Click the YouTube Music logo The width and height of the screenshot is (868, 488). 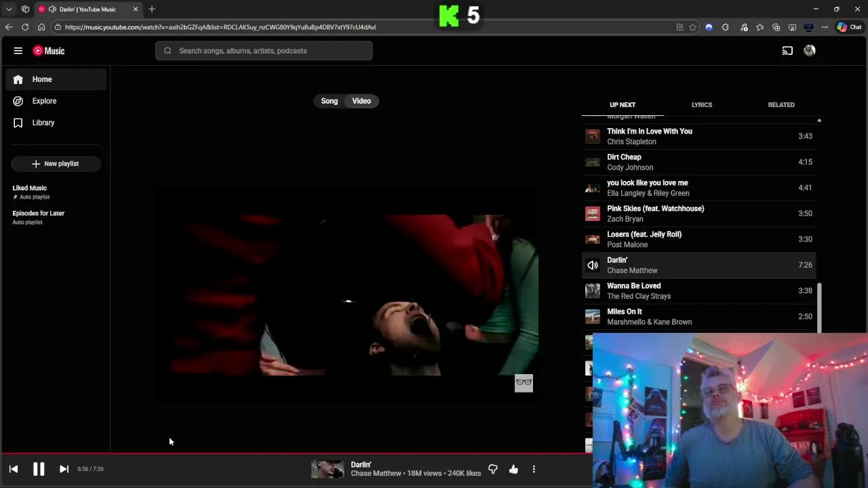tap(49, 51)
